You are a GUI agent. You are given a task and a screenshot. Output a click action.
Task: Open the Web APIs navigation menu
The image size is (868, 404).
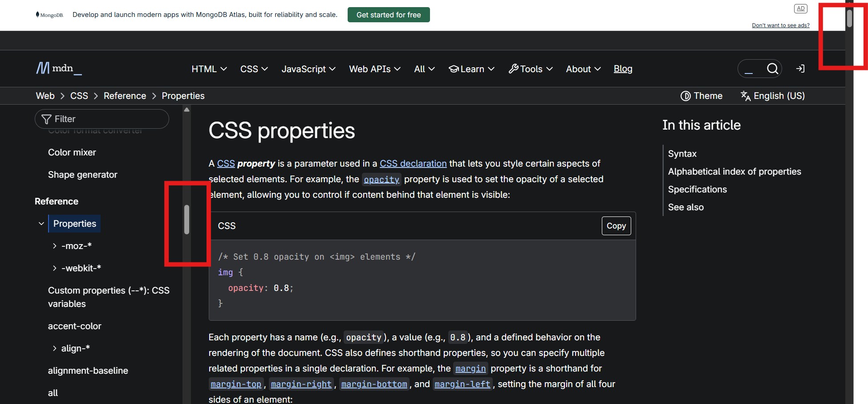point(375,69)
